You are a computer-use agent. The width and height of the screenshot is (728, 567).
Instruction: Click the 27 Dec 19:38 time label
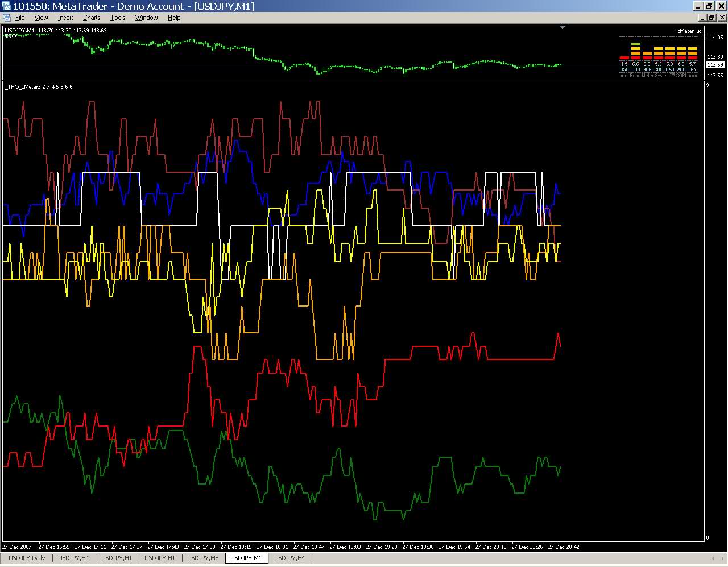tap(419, 547)
